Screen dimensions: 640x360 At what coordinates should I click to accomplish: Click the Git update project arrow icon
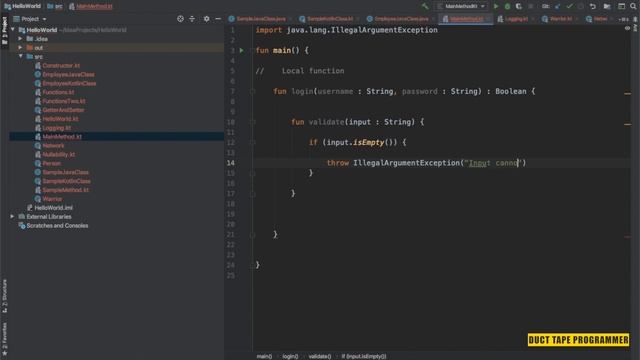pyautogui.click(x=558, y=6)
